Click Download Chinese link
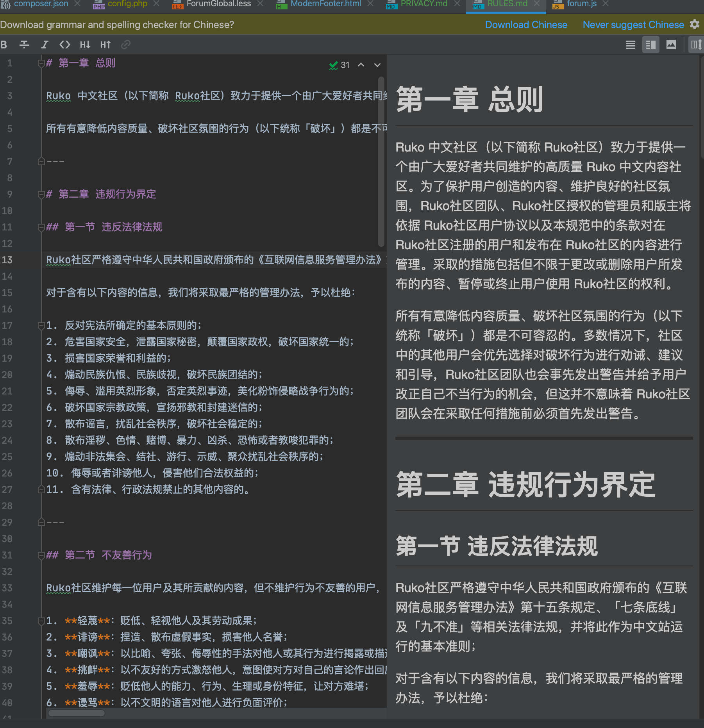 pyautogui.click(x=526, y=25)
